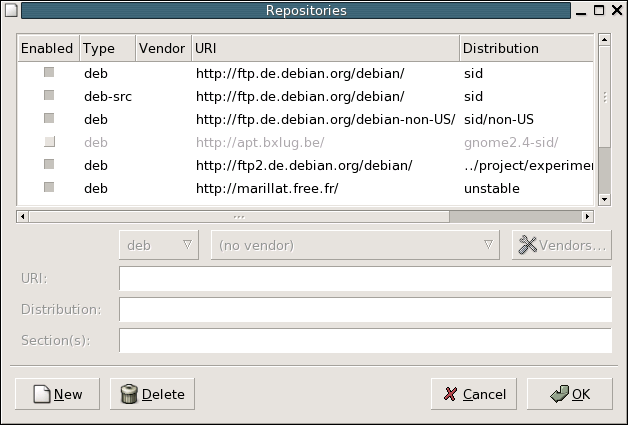Open the window menu icon in title bar
This screenshot has height=425, width=628.
coord(11,10)
